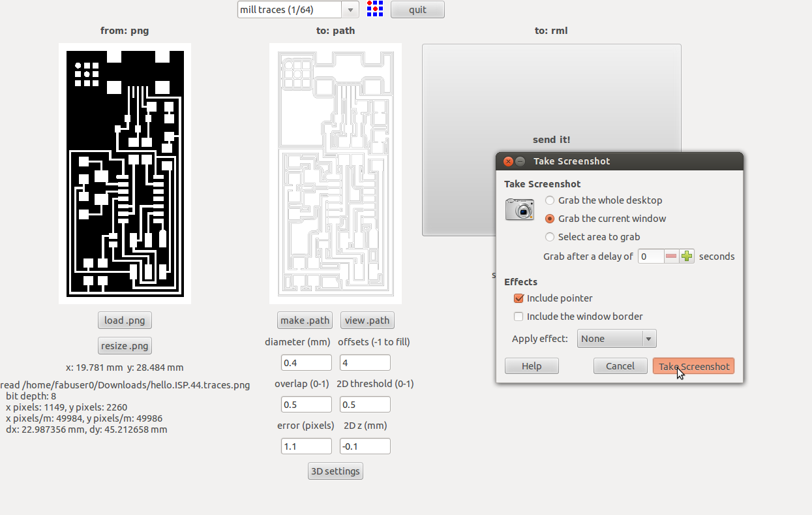812x515 pixels.
Task: Click the 'x: 19.781 mm y: 28.484 mm' text
Action: click(125, 367)
